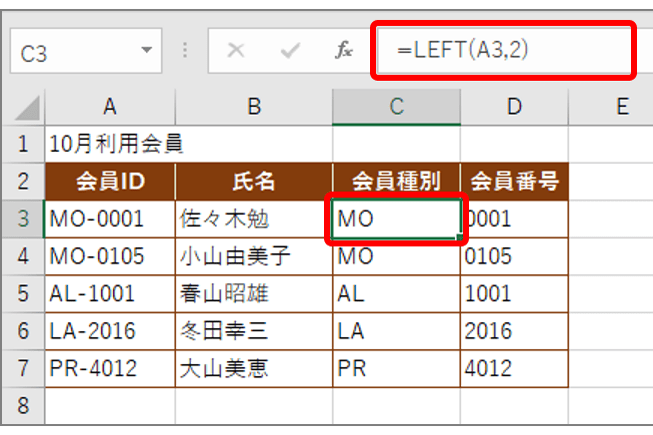Select column B header

pos(254,107)
